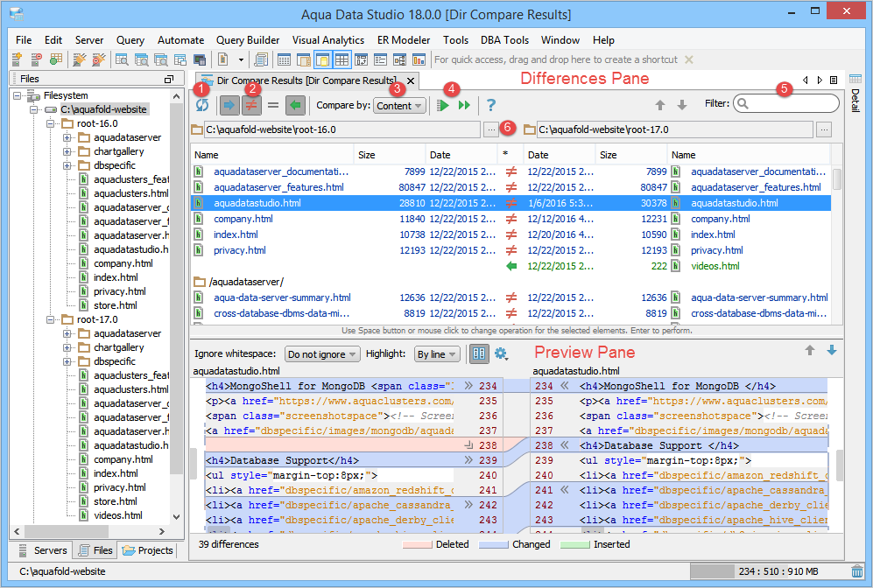This screenshot has height=588, width=873.
Task: Toggle the show equal files (=) filter
Action: click(x=272, y=105)
